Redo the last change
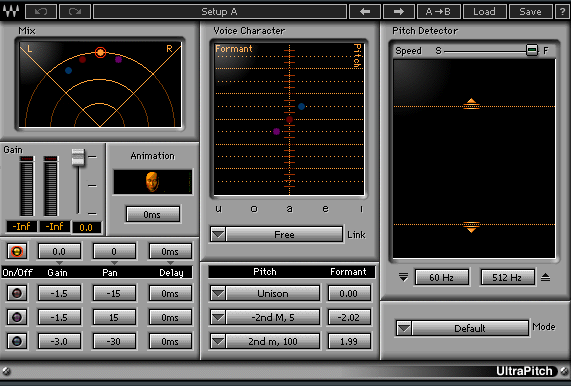Screen dimensions: 571x386 pos(75,12)
